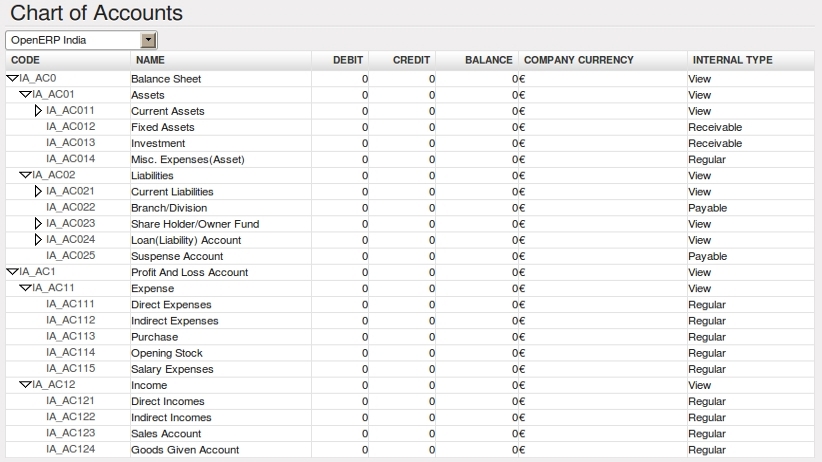Expand the IA_AC021 Current Liabilities node
The height and width of the screenshot is (462, 822).
pos(38,191)
